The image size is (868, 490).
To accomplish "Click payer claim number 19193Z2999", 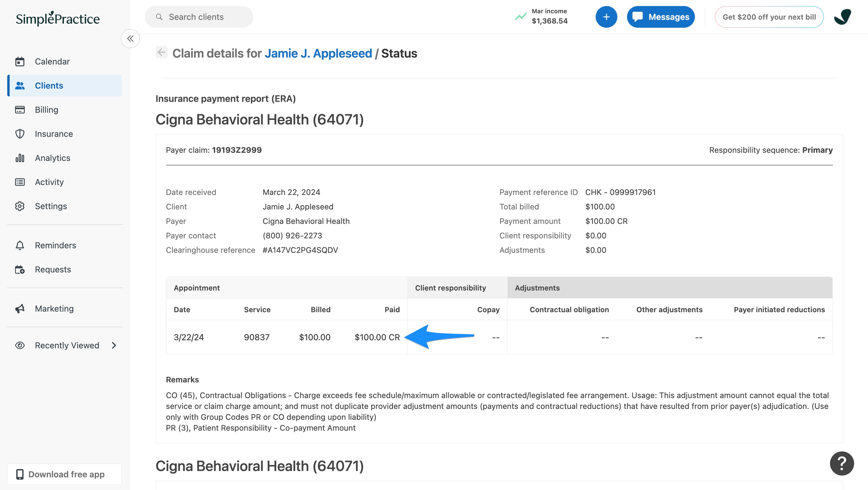I will click(236, 150).
